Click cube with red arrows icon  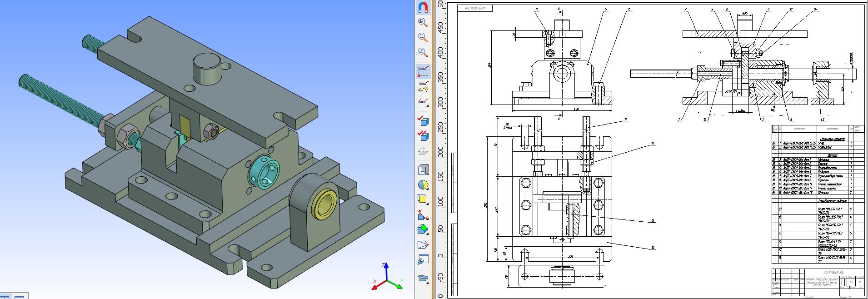423,214
